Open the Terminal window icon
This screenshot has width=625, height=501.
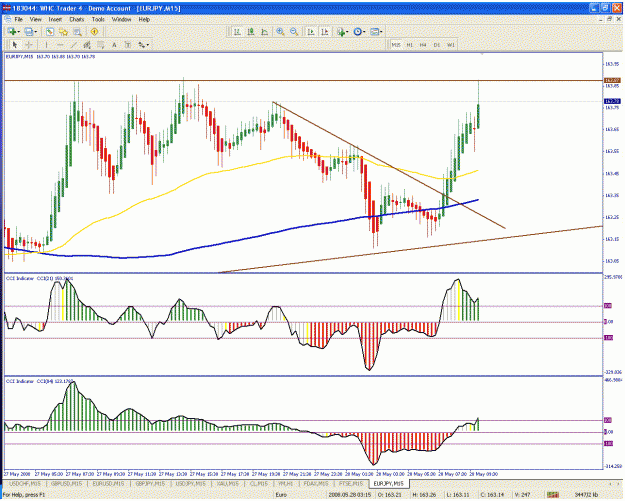[77, 32]
